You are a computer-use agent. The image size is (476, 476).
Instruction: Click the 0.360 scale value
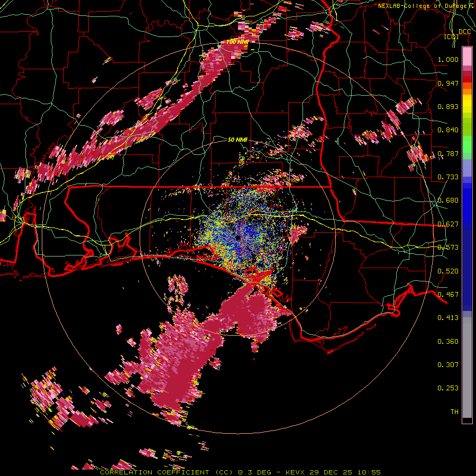[x=448, y=342]
